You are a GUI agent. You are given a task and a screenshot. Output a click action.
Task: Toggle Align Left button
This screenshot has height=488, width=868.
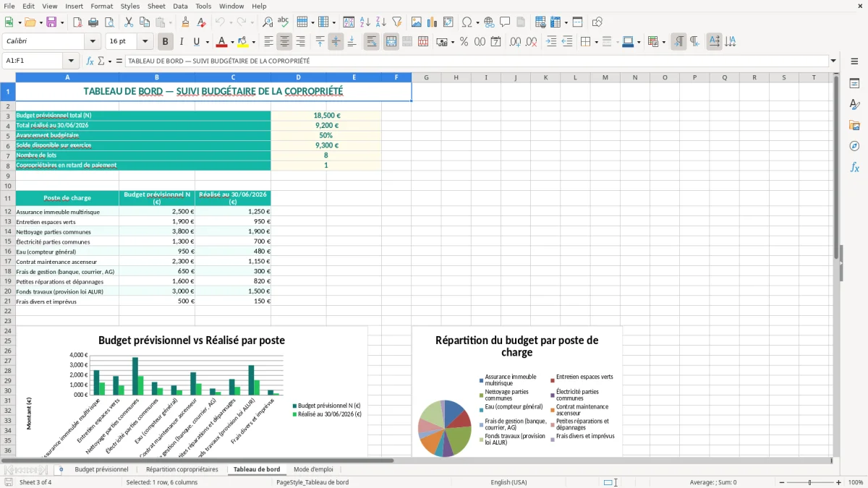269,42
